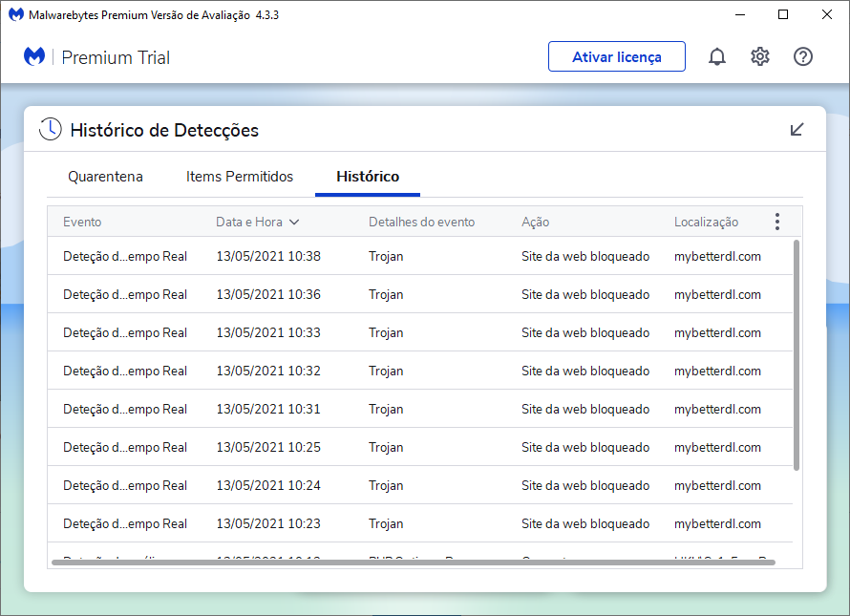Minimize the Malwarebytes window
Screen dimensions: 850x616
[740, 14]
